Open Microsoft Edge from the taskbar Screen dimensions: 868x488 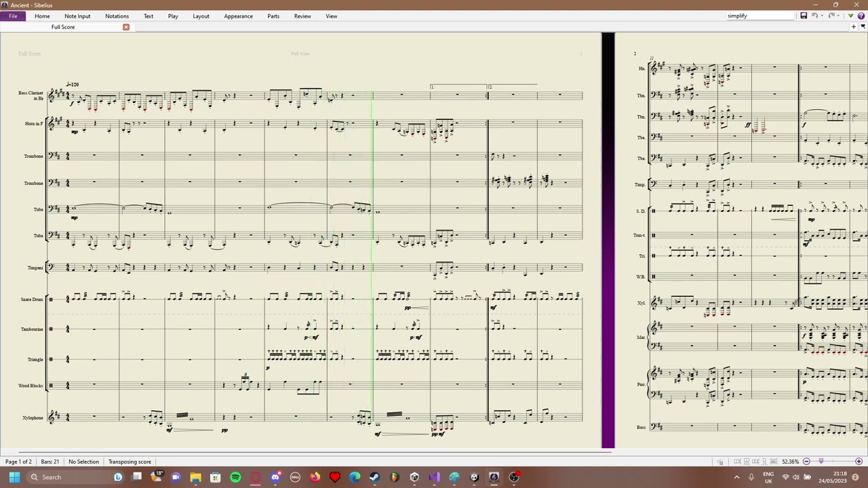pos(355,477)
